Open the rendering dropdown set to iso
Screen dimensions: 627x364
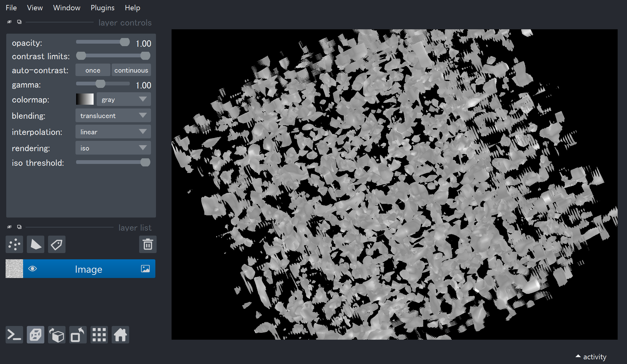coord(113,148)
